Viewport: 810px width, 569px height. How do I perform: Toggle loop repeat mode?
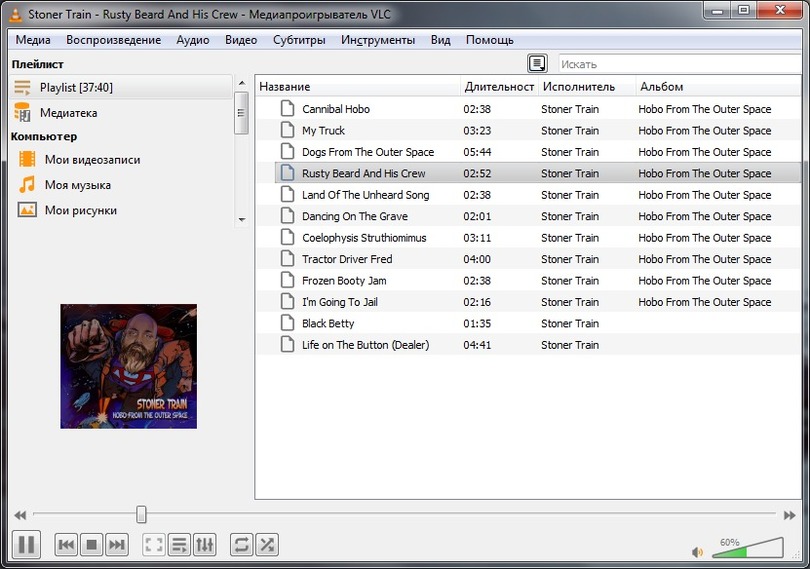[242, 544]
